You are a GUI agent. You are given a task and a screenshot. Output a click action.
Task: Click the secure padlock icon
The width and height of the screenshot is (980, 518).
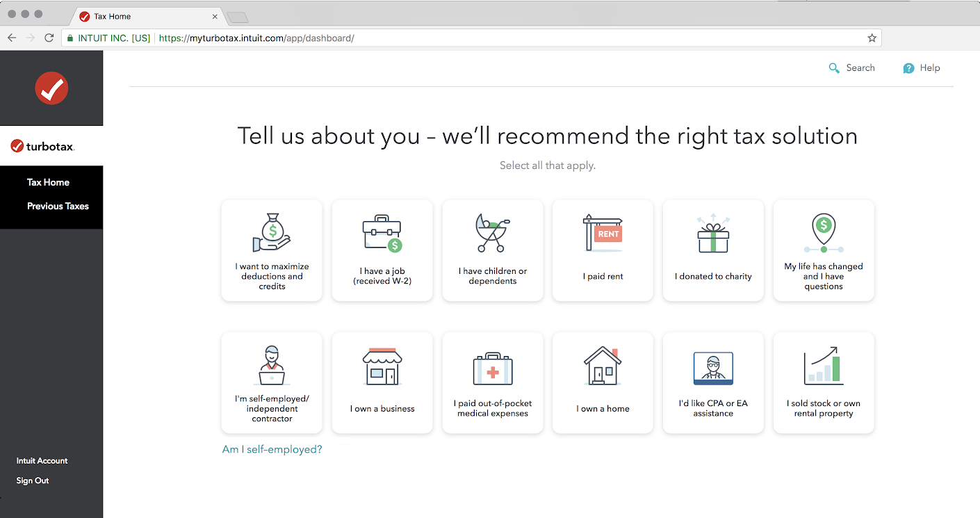70,38
